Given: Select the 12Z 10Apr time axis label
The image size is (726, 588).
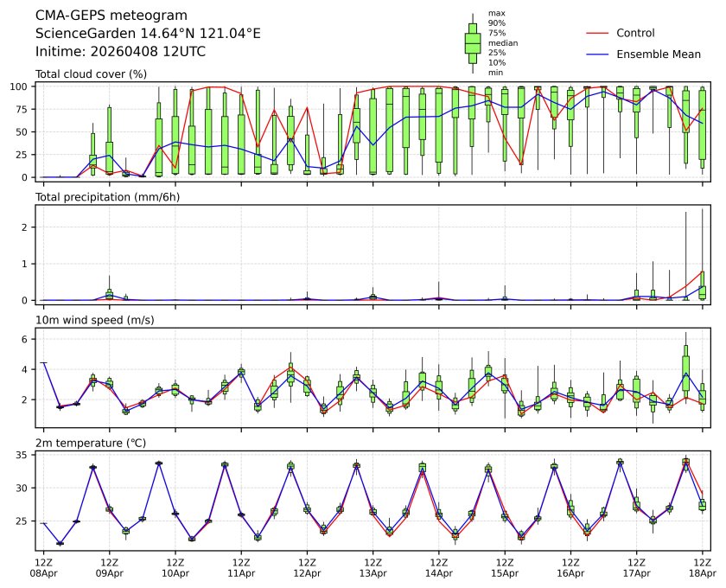Looking at the screenshot, I should click(x=175, y=566).
